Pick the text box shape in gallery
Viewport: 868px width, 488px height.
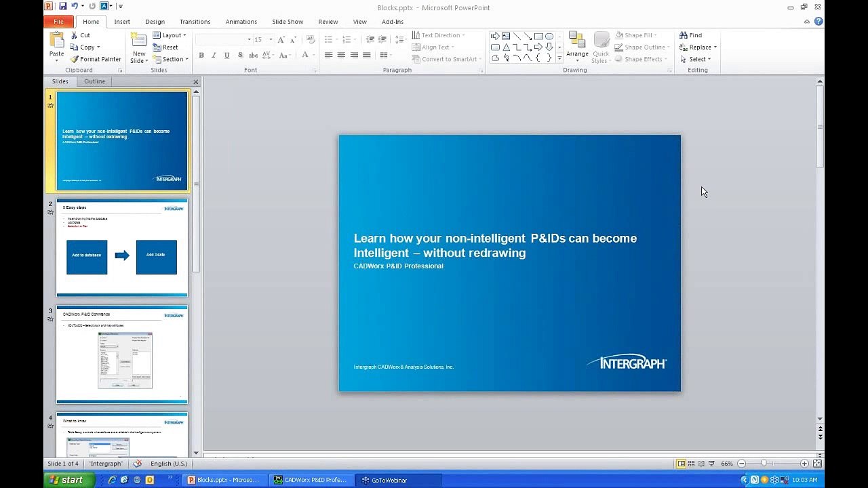tap(506, 36)
